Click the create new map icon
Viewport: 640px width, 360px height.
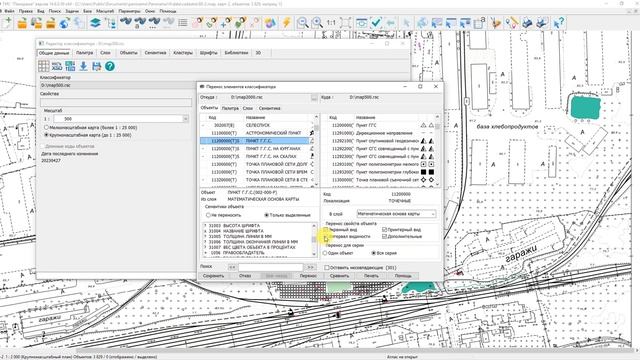pos(7,22)
